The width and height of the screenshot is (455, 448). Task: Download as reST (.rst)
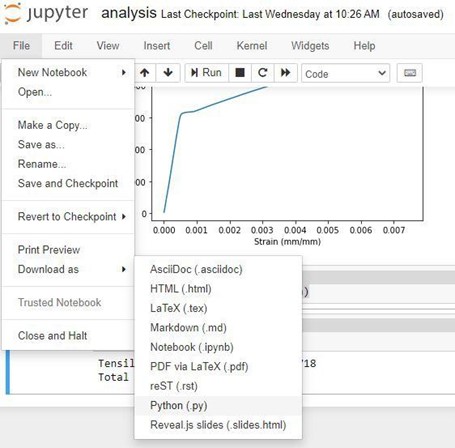[x=218, y=386]
